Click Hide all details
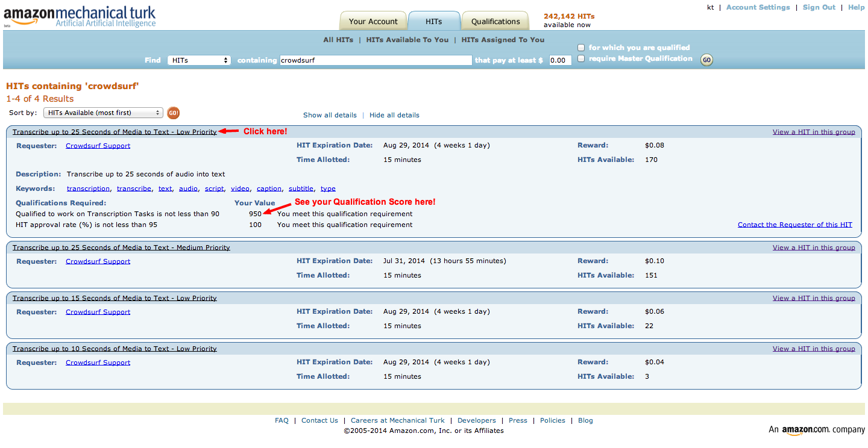The width and height of the screenshot is (868, 448). click(x=394, y=115)
